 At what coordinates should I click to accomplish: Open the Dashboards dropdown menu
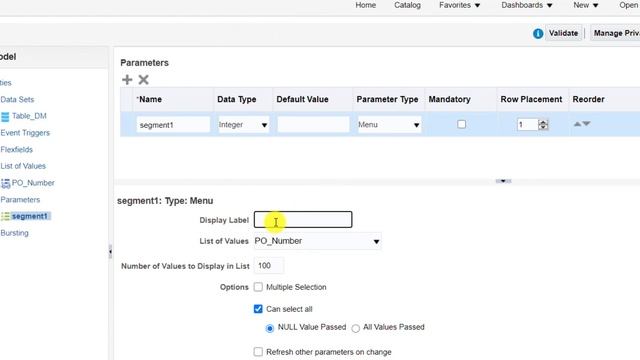tap(527, 5)
